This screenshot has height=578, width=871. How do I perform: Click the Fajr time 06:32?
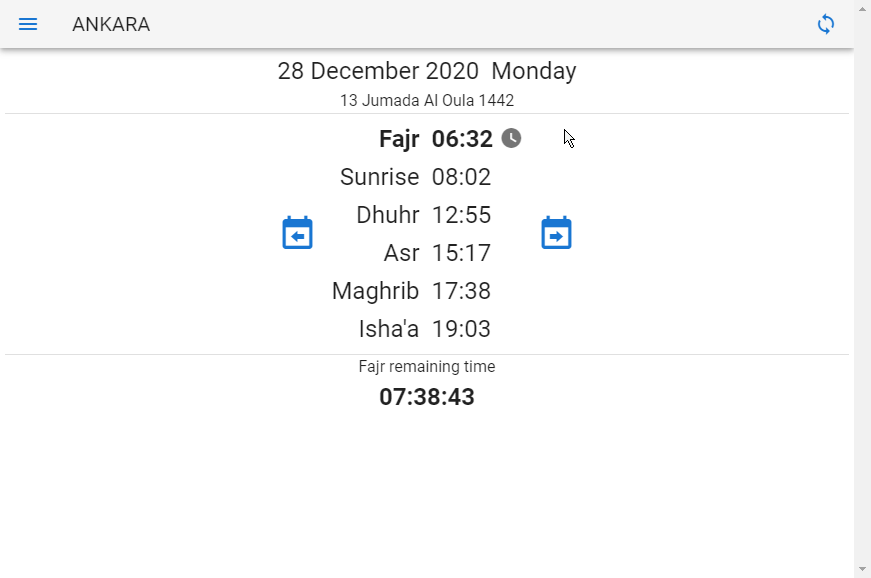click(x=462, y=139)
